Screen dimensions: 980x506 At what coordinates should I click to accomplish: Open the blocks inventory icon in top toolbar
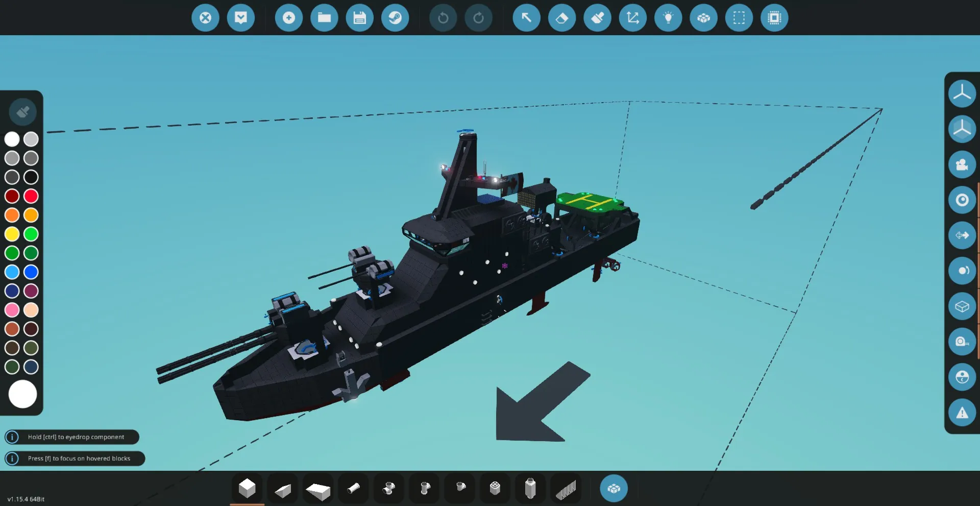pyautogui.click(x=703, y=18)
